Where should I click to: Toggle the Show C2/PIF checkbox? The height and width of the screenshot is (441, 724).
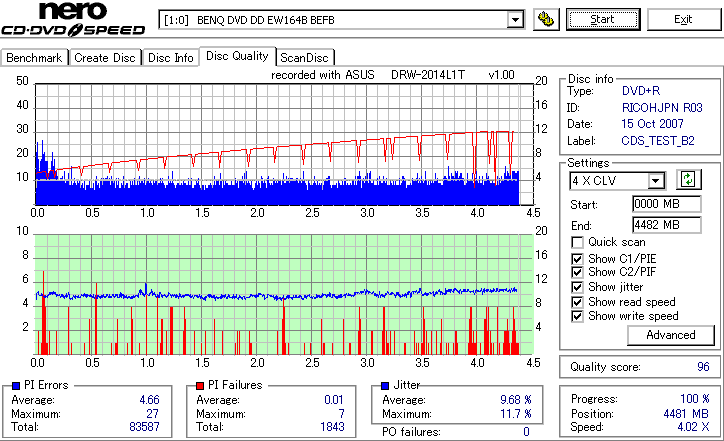pyautogui.click(x=577, y=272)
